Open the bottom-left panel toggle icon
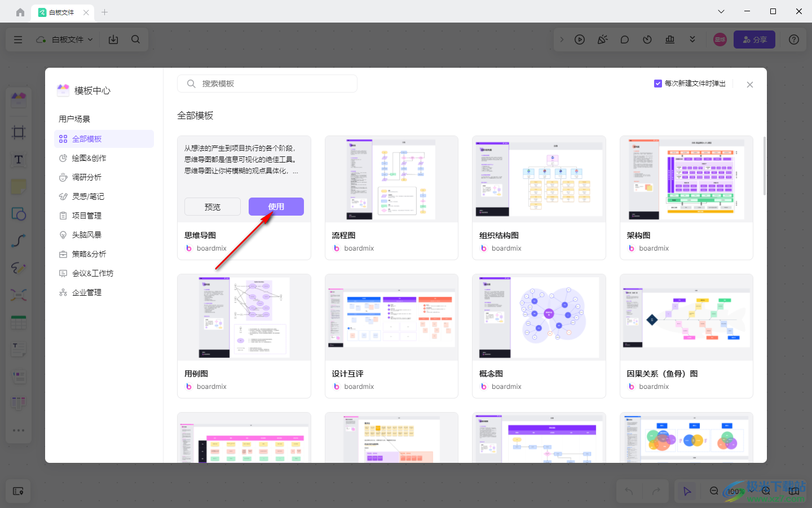This screenshot has height=508, width=812. pyautogui.click(x=18, y=491)
